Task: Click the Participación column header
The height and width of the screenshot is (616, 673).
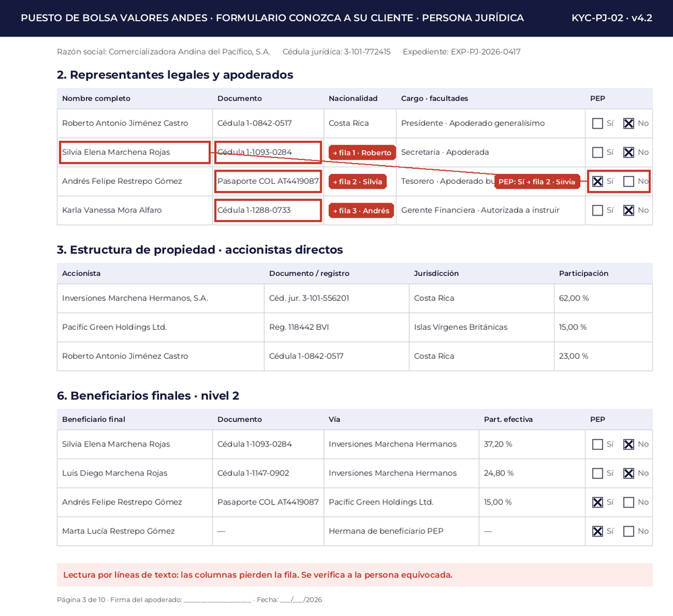Action: coord(583,273)
